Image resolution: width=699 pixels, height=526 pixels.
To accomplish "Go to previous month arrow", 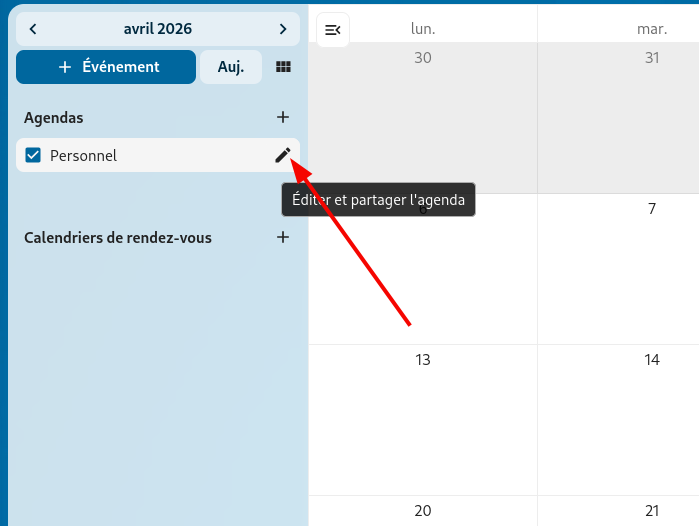I will click(33, 29).
